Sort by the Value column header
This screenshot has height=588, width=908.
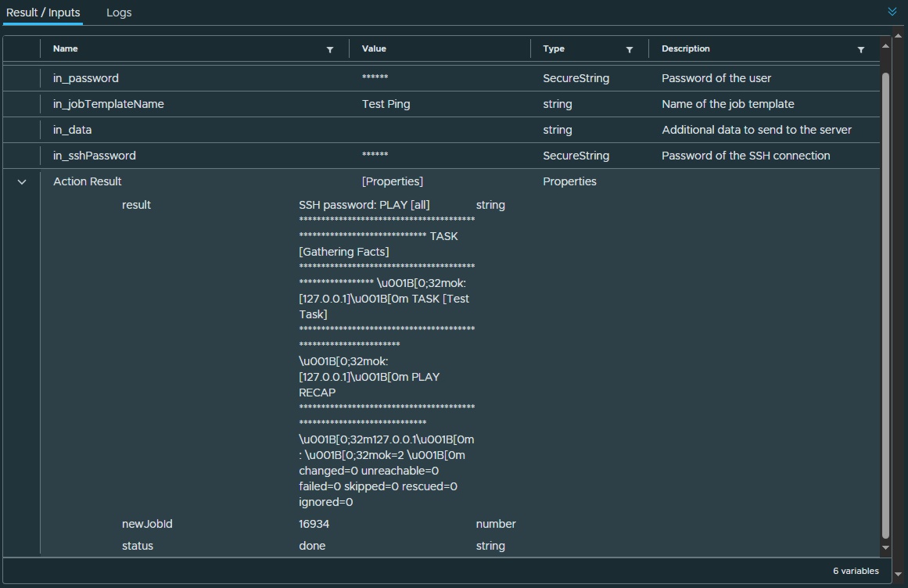click(x=374, y=48)
